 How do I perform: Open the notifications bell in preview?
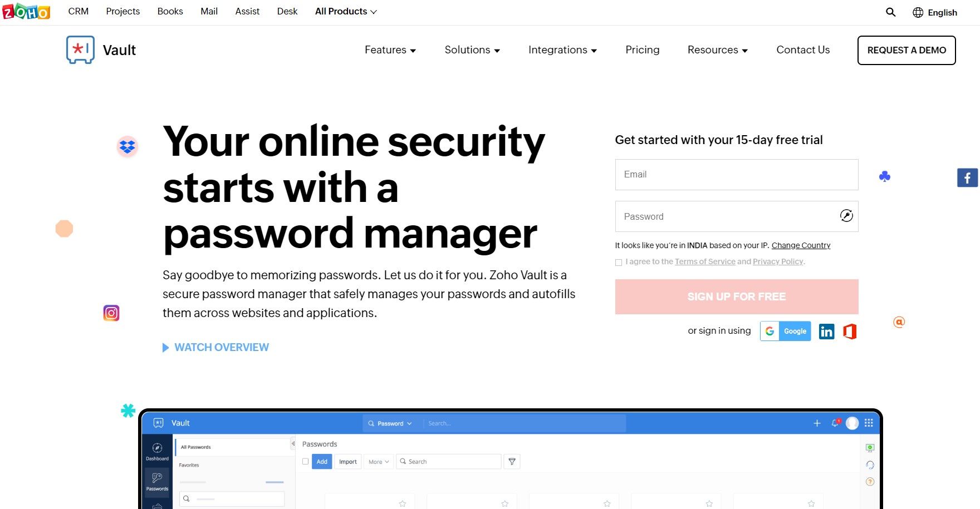pyautogui.click(x=835, y=423)
